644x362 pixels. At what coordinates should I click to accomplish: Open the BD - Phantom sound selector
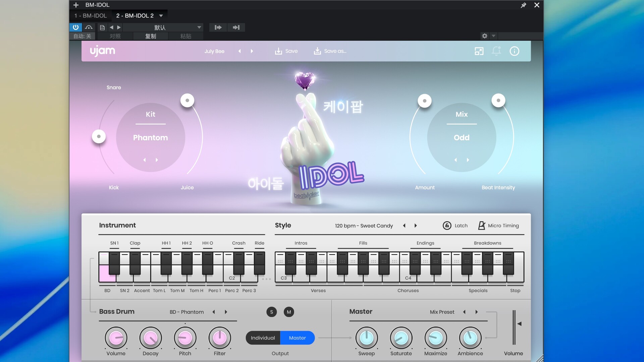pyautogui.click(x=186, y=312)
